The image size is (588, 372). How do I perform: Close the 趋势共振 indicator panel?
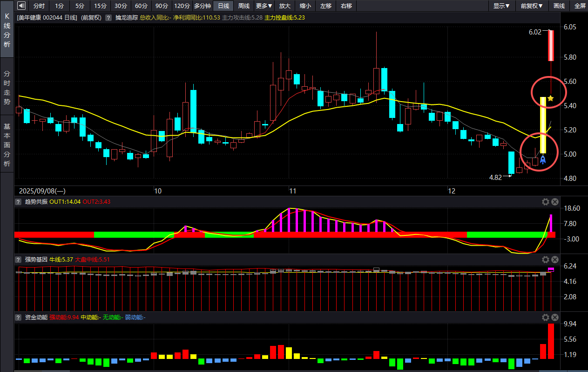pyautogui.click(x=555, y=202)
